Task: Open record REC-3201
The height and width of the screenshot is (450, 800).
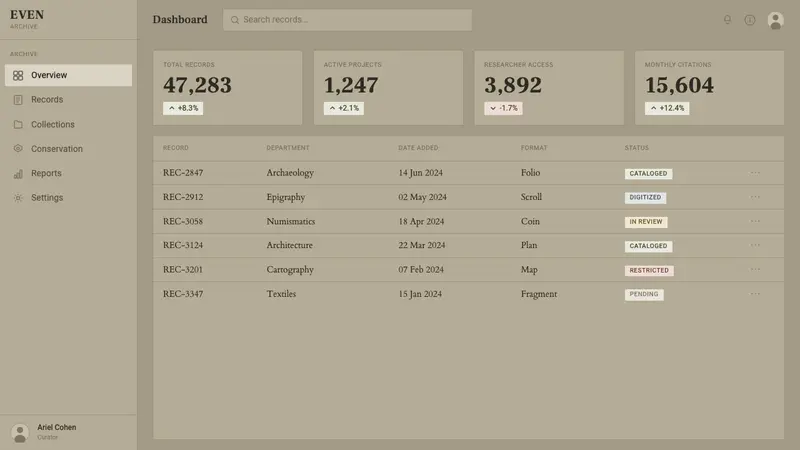Action: coord(183,269)
